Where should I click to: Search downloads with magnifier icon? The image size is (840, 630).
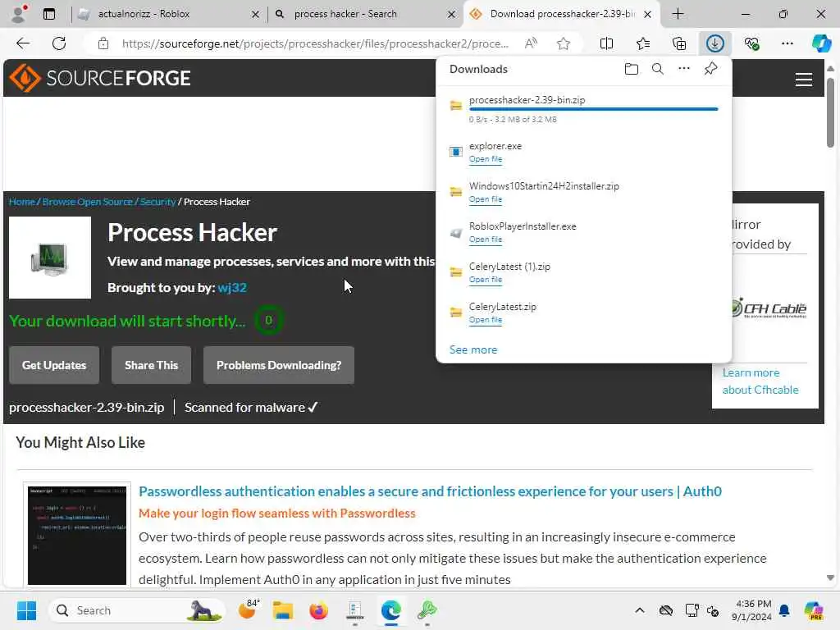point(657,69)
